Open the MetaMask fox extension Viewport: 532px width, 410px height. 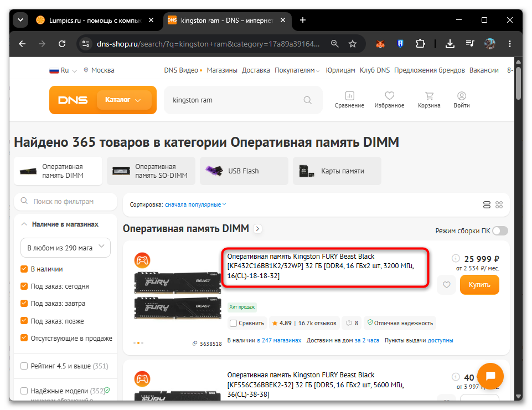(380, 44)
